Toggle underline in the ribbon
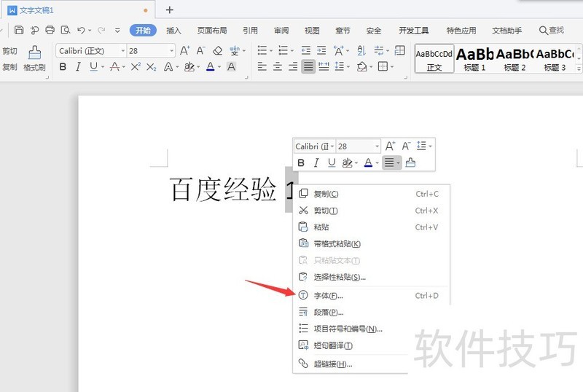The image size is (583, 392). coord(94,66)
